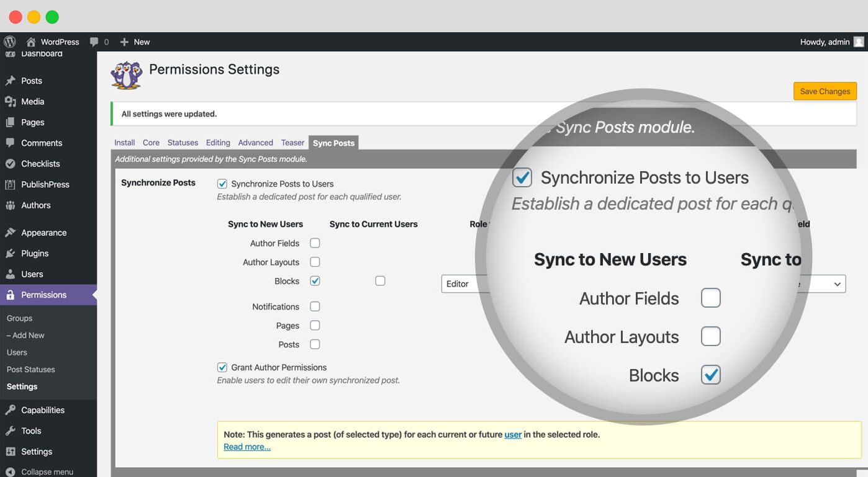Open the comments bubble icon in admin bar
868x477 pixels.
(x=94, y=42)
